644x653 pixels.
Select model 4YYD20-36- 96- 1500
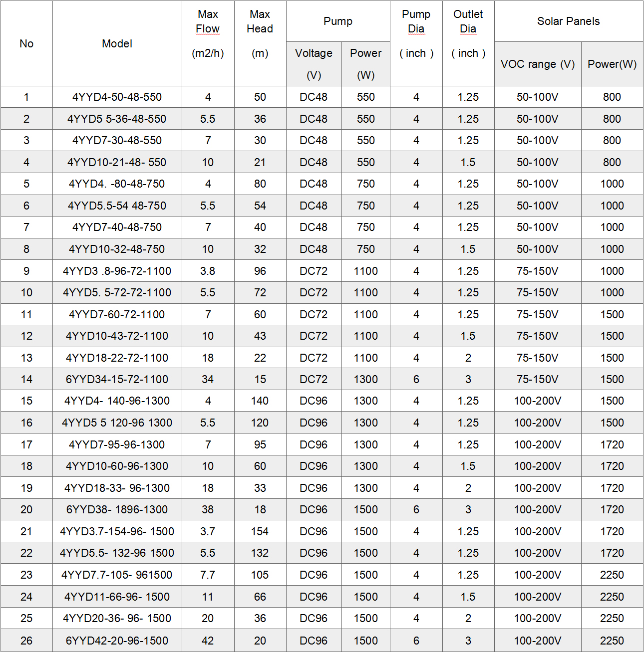117,618
